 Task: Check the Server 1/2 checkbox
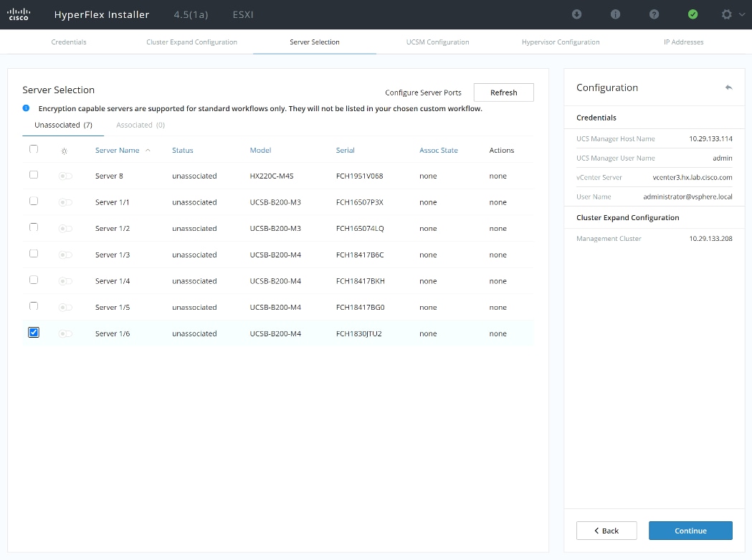(34, 227)
